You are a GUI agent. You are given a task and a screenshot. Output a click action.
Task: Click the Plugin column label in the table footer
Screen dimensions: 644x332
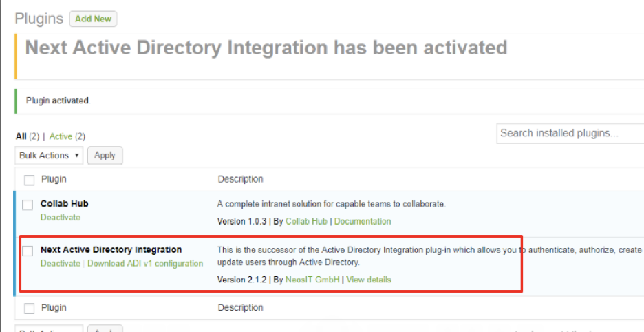click(x=54, y=308)
